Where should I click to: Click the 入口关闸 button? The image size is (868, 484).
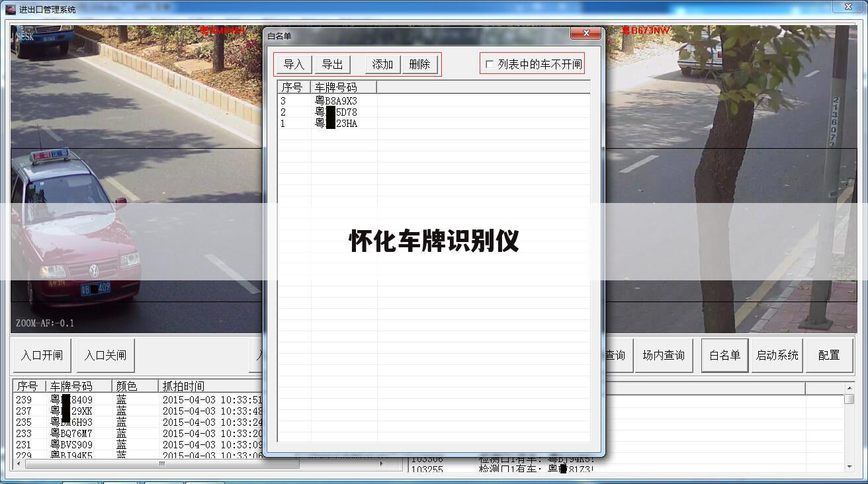pos(105,356)
